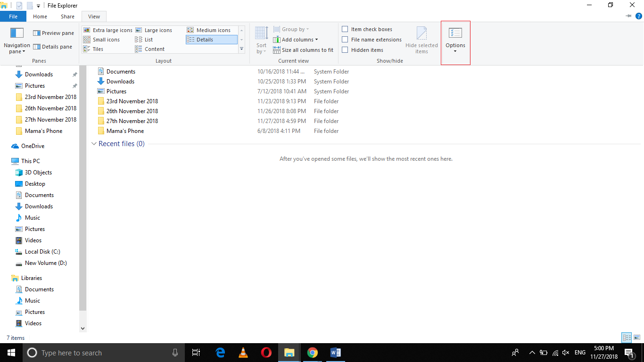644x362 pixels.
Task: Click the Preview pane button
Action: tap(53, 33)
